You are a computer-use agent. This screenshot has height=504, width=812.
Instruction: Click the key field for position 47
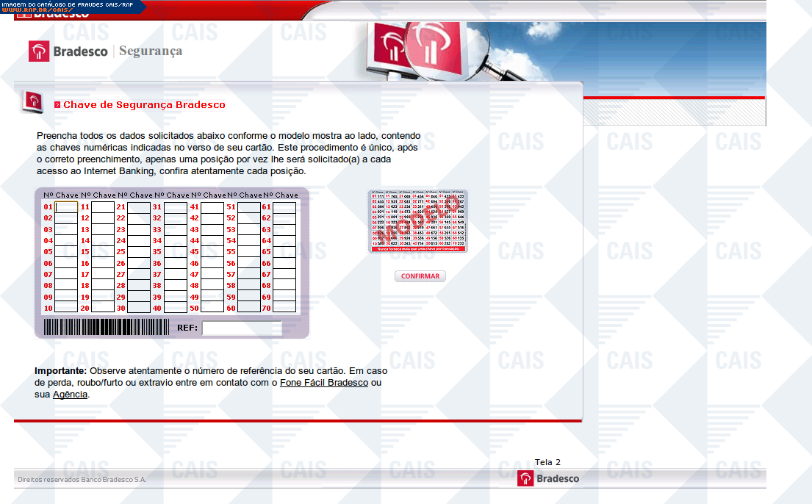click(212, 274)
